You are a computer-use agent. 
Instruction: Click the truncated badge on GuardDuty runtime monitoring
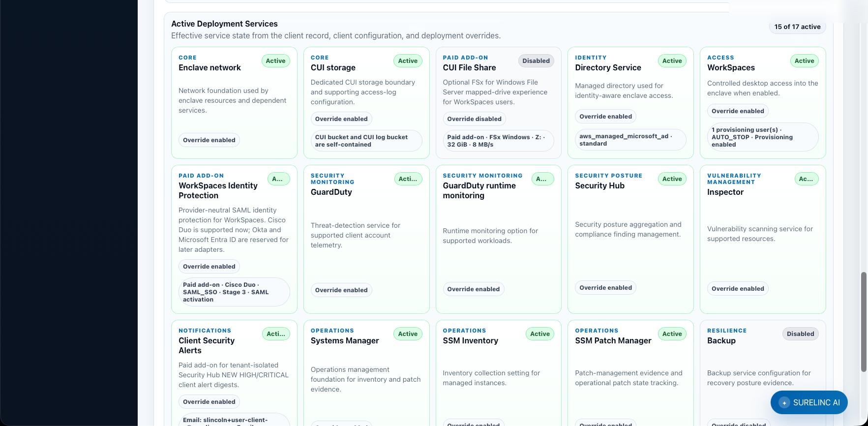coord(542,179)
